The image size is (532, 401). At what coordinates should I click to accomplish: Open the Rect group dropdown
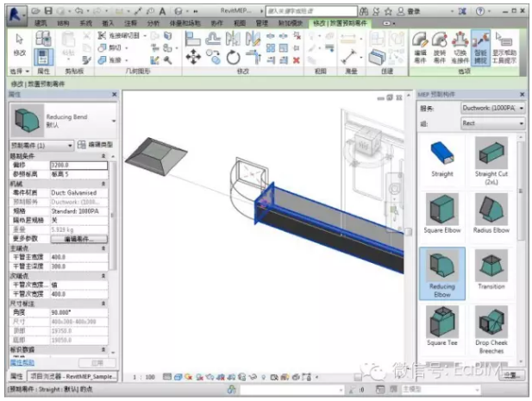pyautogui.click(x=493, y=123)
